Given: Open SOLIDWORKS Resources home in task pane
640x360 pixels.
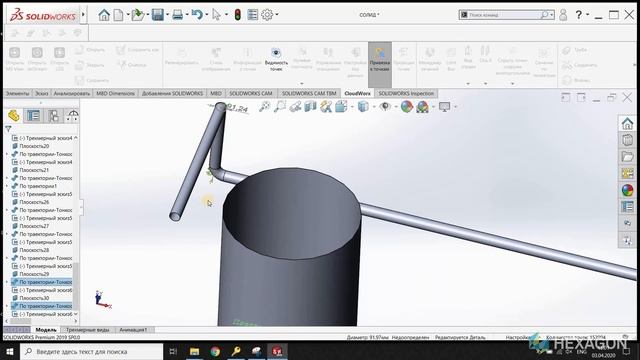Looking at the screenshot, I should pyautogui.click(x=627, y=123).
